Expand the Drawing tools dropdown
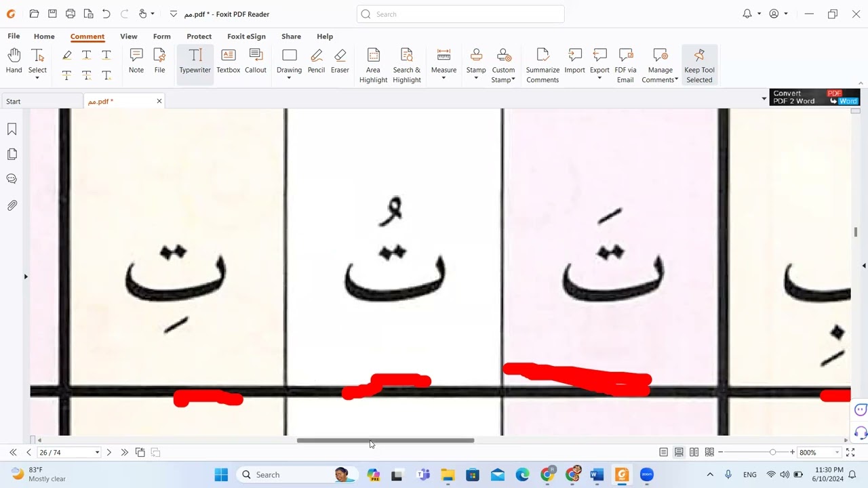 pyautogui.click(x=289, y=78)
